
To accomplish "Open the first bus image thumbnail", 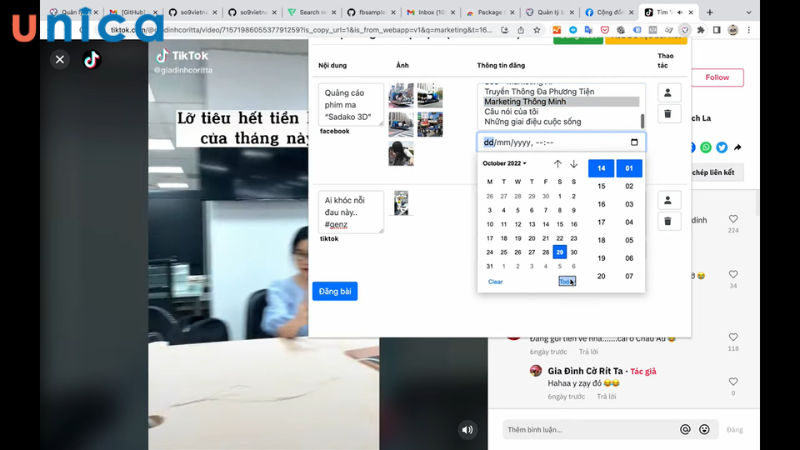I will [x=401, y=95].
